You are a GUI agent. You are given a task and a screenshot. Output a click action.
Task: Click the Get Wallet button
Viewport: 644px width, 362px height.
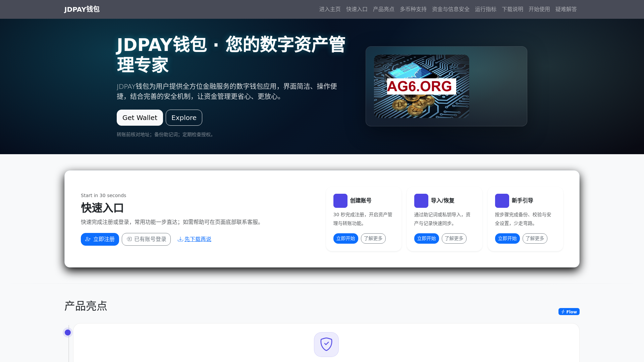(140, 118)
